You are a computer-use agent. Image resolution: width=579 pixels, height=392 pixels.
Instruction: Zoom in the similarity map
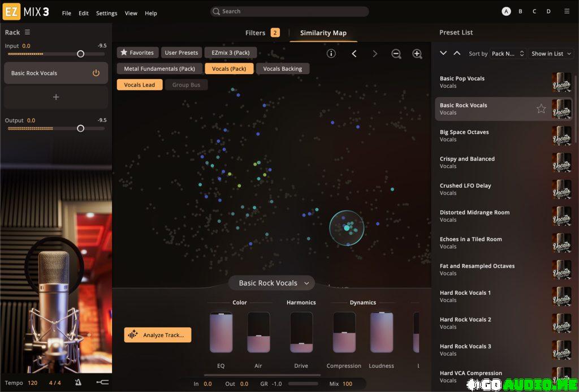click(417, 54)
